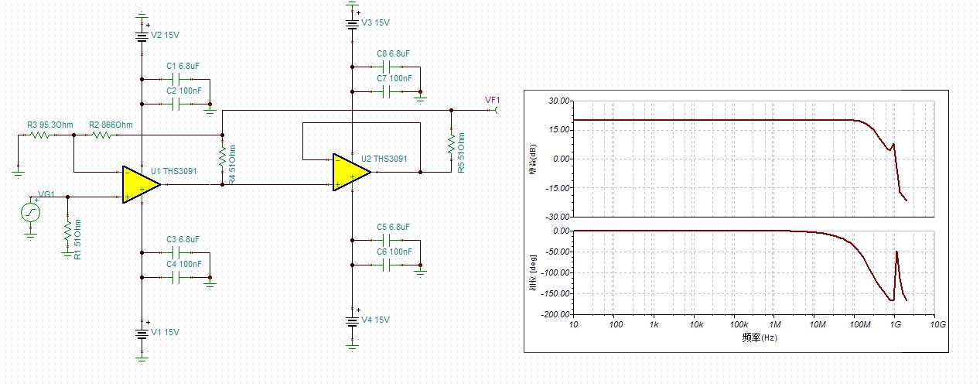
Task: Click the 'R3 95.3Ohm' label
Action: pos(50,124)
